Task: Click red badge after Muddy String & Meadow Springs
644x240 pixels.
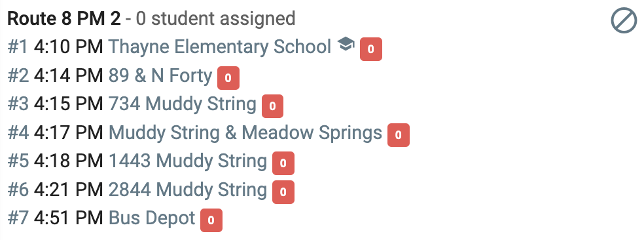Action: (399, 134)
